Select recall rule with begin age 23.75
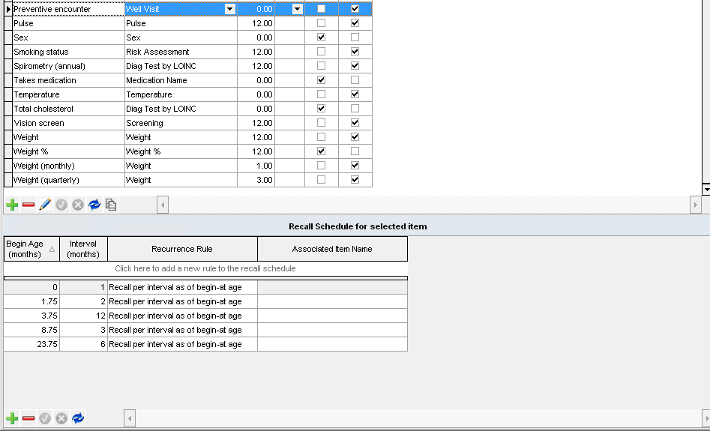The width and height of the screenshot is (710, 431). [x=32, y=344]
